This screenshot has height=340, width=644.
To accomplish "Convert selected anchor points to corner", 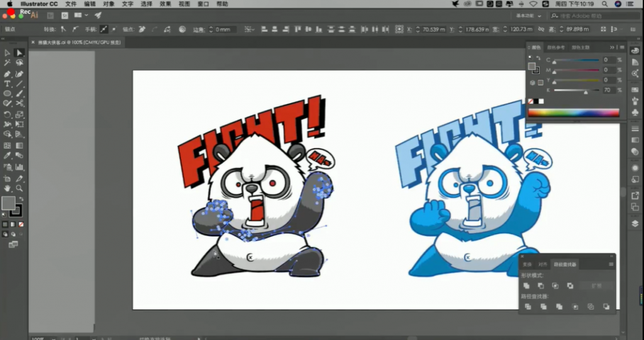I will click(x=64, y=29).
